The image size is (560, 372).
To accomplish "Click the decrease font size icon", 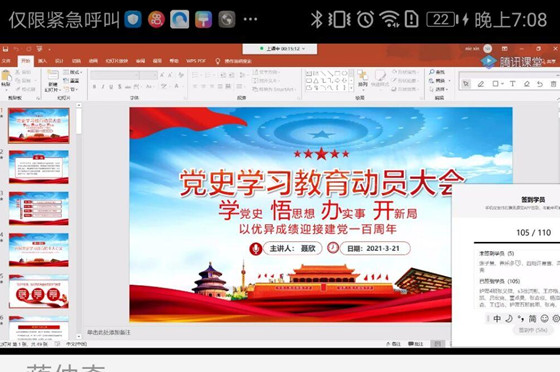I will [x=171, y=75].
